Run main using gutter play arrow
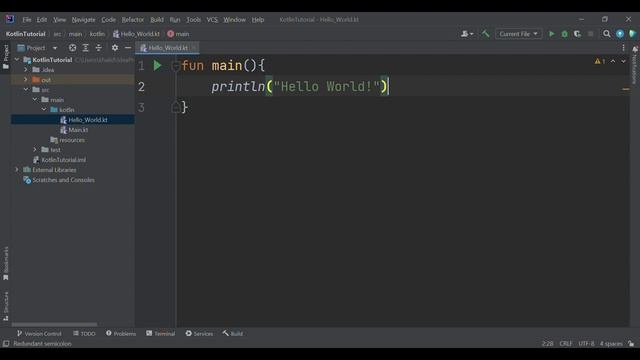This screenshot has height=360, width=640. click(157, 65)
